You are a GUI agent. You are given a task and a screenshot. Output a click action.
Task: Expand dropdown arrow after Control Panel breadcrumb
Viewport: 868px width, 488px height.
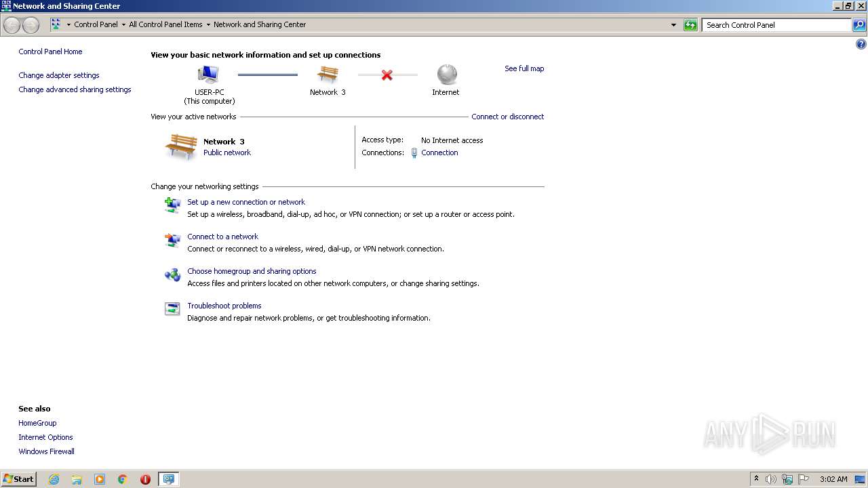coord(123,24)
